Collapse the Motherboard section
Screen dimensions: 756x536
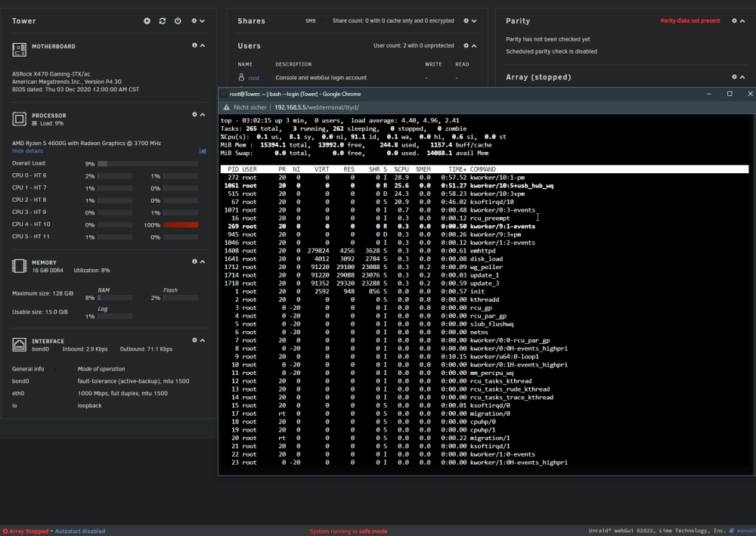point(203,45)
